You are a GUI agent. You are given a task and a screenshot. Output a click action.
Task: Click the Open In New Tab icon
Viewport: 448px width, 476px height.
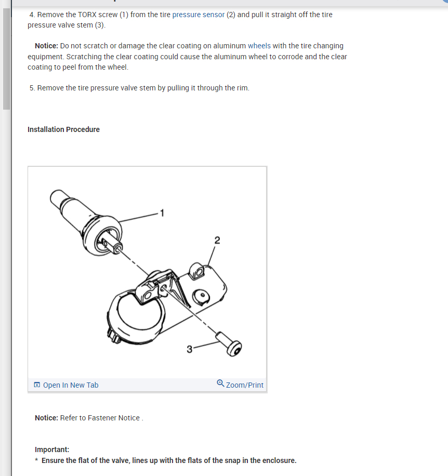point(37,385)
